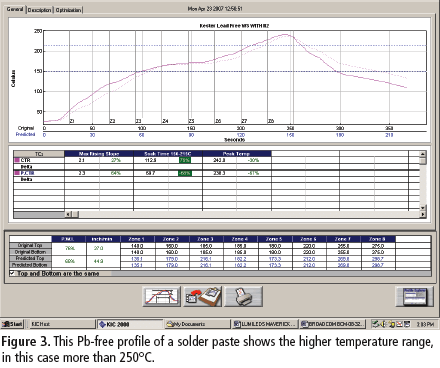The height and width of the screenshot is (368, 440).
Task: Click the date and time text at window top
Action: click(215, 9)
